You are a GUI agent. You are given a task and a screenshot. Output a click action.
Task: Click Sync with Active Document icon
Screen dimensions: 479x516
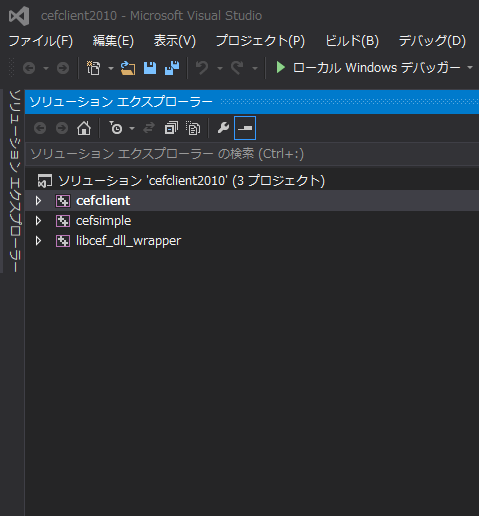[149, 128]
